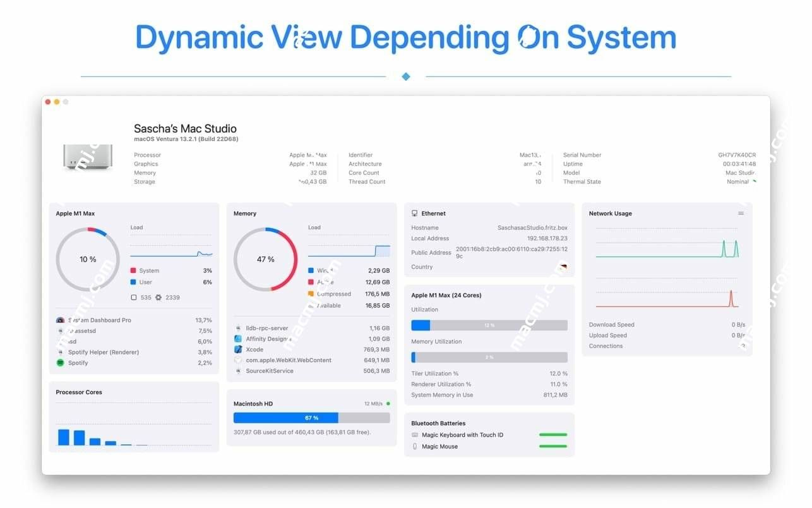Click the CPU 10 % donut gauge
Screen dimensions: 812x508
[88, 260]
